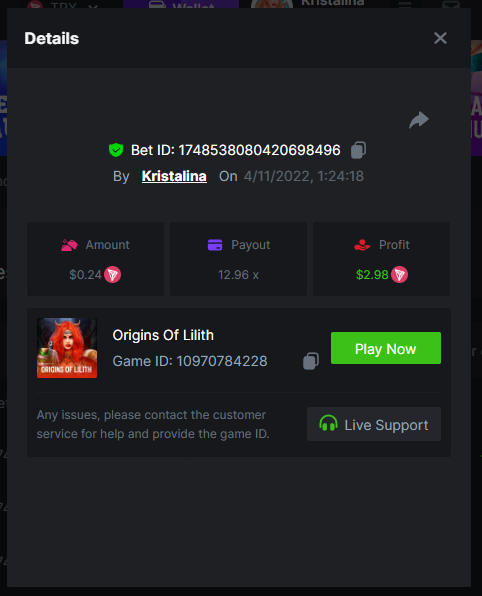Click the green verified shield icon
482x596 pixels.
tap(116, 150)
